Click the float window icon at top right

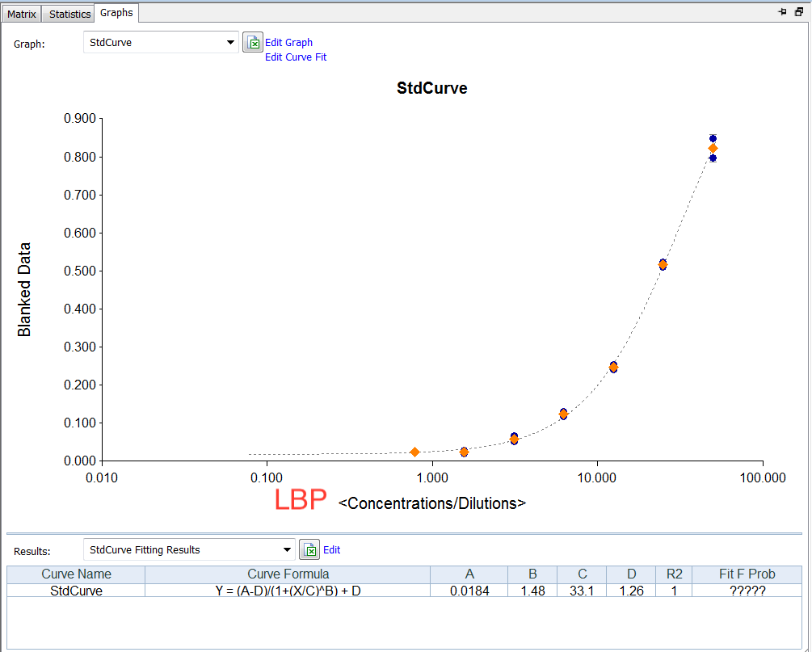[x=799, y=12]
